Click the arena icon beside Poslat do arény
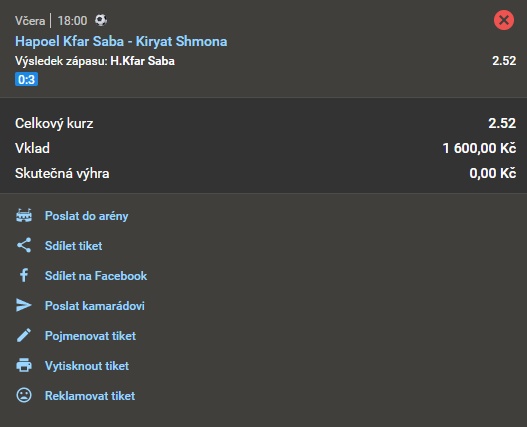527x427 pixels. click(24, 216)
